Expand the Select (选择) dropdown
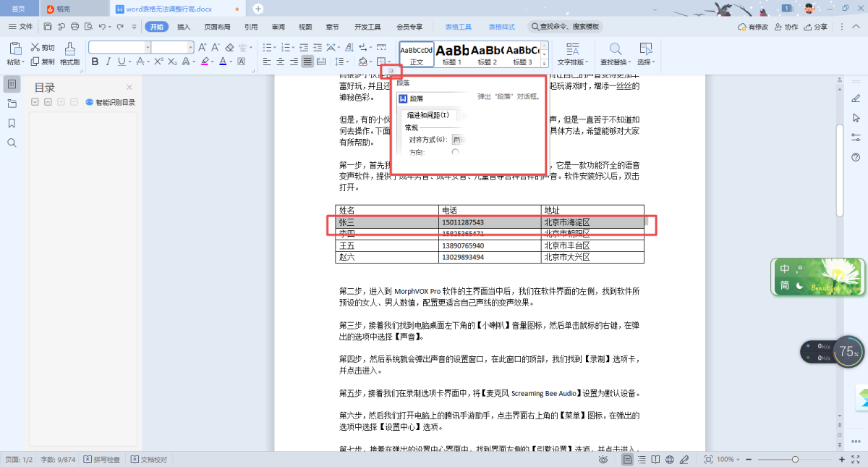 click(647, 62)
